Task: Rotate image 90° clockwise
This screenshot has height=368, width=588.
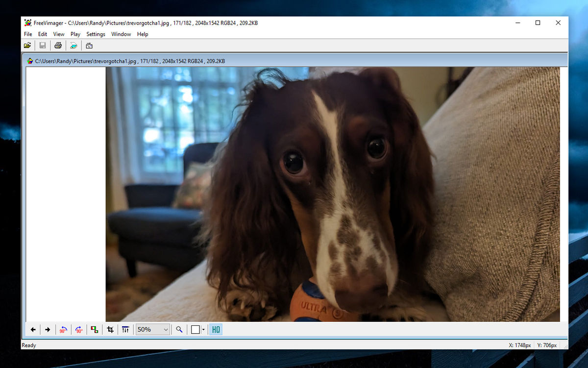Action: (78, 330)
